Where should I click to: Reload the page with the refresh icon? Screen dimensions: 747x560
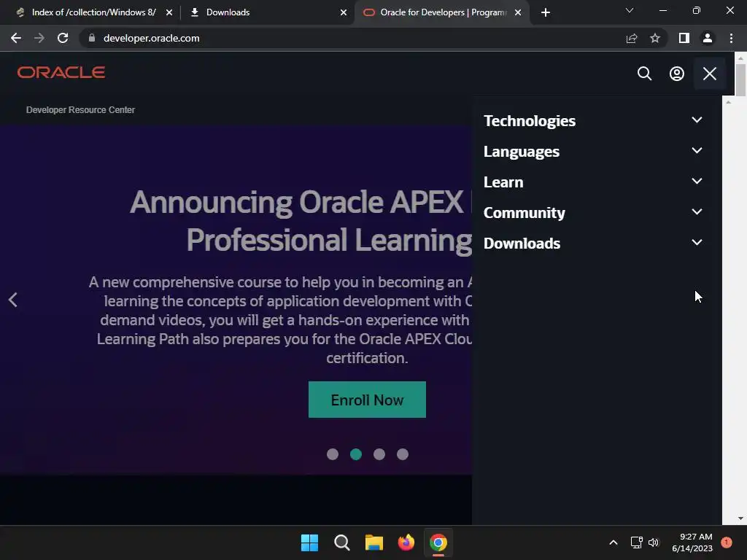[x=63, y=38]
